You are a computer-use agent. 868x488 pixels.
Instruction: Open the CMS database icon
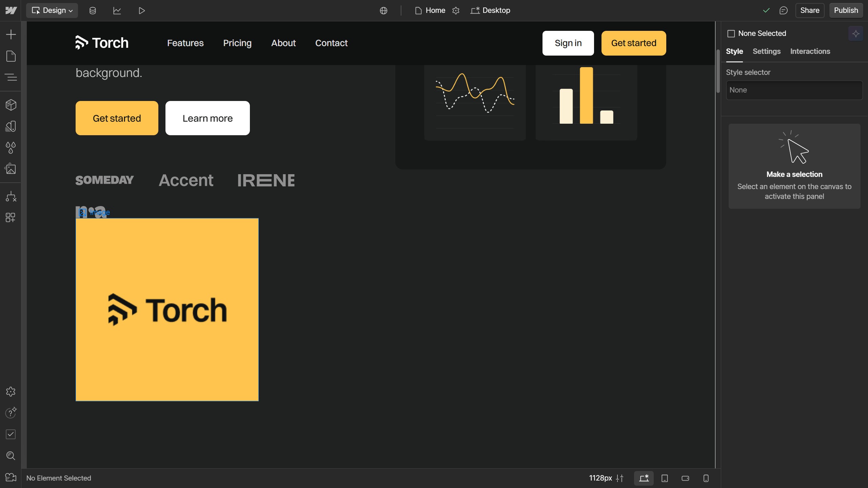click(93, 11)
